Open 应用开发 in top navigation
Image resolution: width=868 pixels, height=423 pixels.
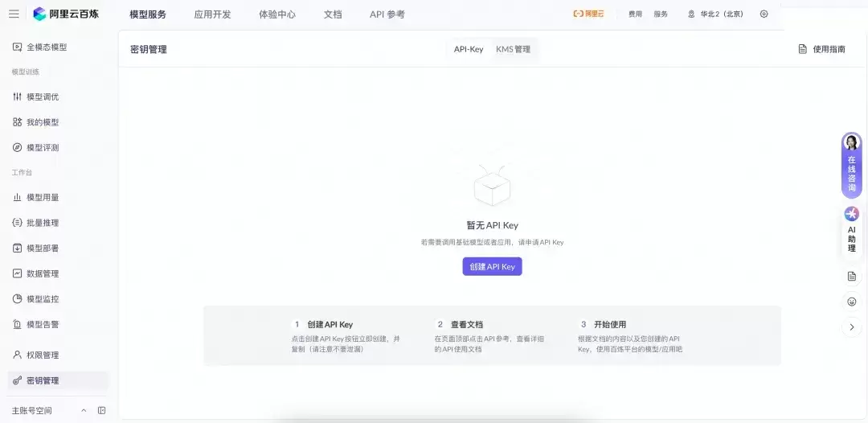click(x=212, y=14)
